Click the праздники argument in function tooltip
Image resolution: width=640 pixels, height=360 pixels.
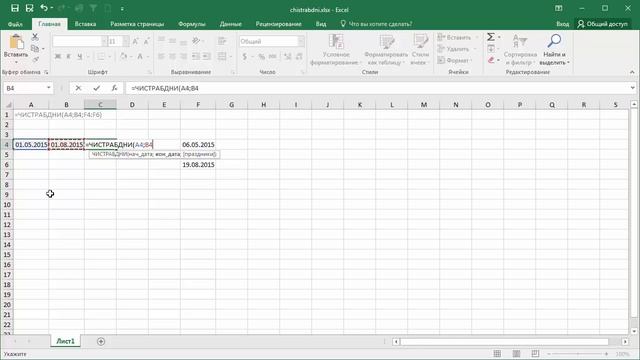[x=200, y=154]
